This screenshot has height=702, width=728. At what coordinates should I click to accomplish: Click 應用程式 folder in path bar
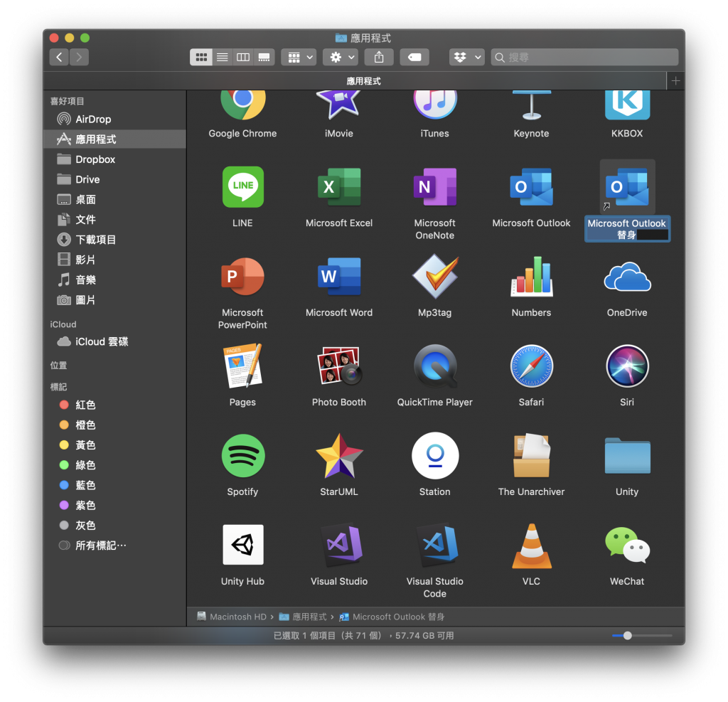tap(303, 617)
